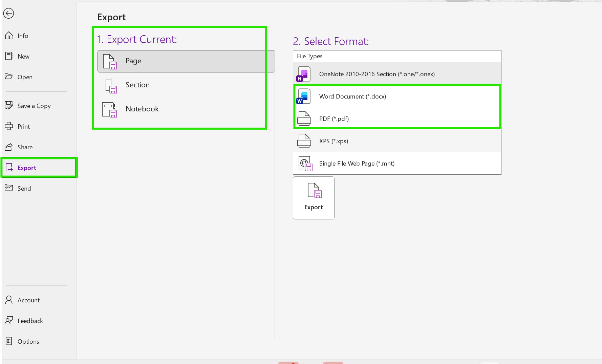Click the back arrow to exit backstage
The height and width of the screenshot is (364, 602).
point(8,13)
